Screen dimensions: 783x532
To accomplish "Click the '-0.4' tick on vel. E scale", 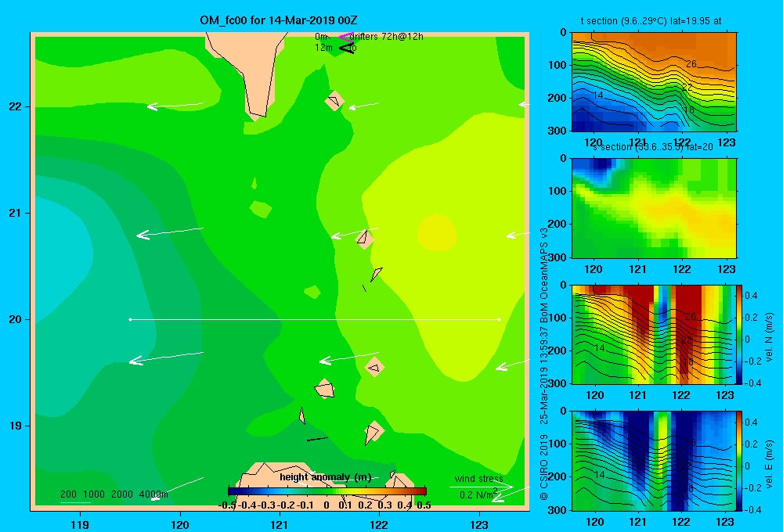I will coord(752,509).
